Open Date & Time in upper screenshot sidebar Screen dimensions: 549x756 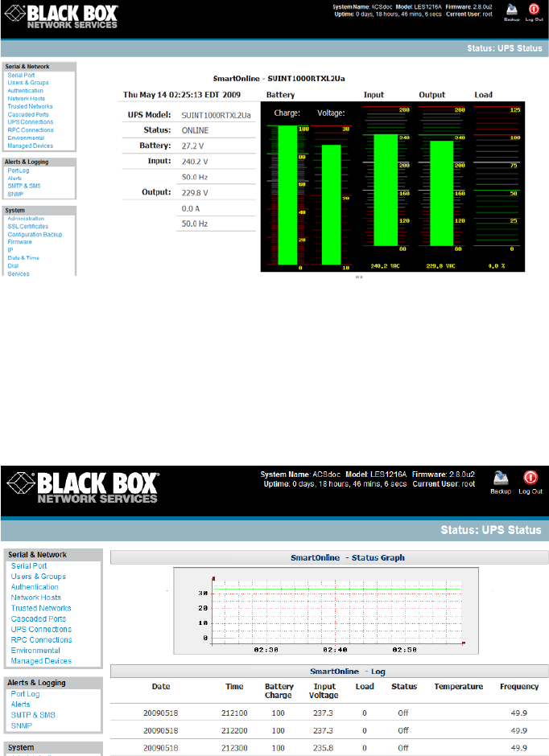point(23,258)
